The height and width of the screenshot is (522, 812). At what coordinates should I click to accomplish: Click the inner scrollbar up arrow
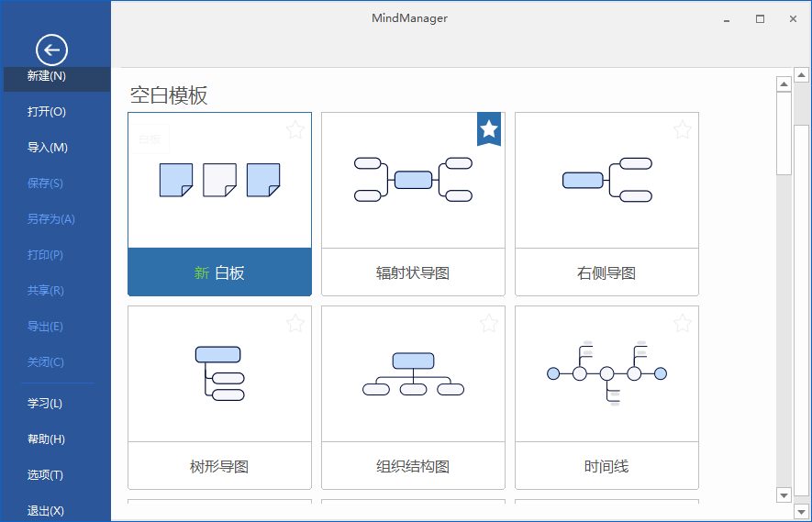coord(784,83)
